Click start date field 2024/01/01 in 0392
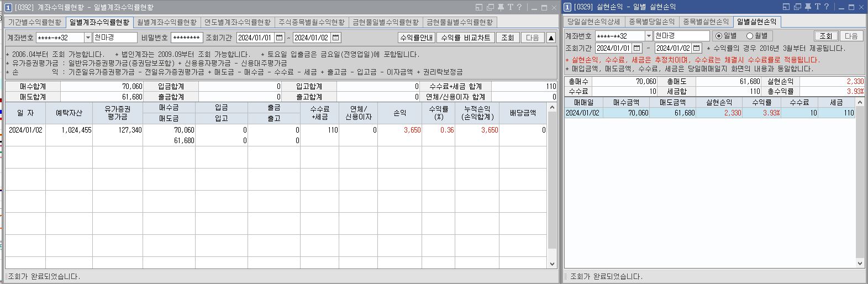Image resolution: width=868 pixels, height=284 pixels. pyautogui.click(x=256, y=38)
